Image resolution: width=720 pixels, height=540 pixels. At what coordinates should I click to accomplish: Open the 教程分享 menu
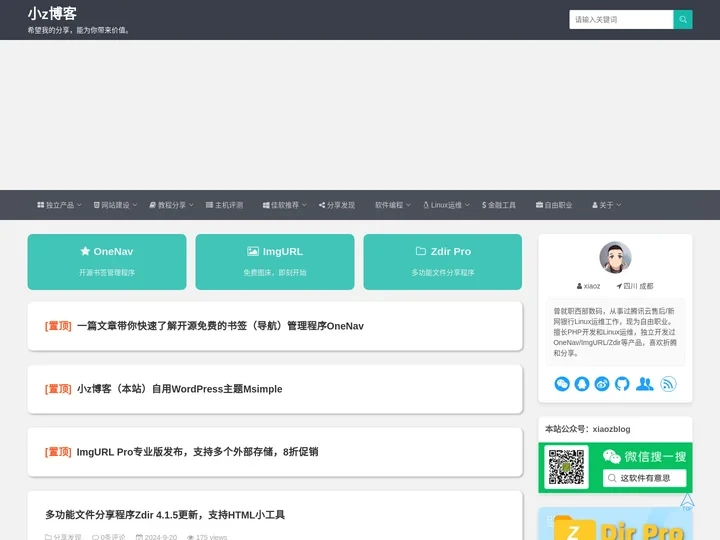(171, 205)
